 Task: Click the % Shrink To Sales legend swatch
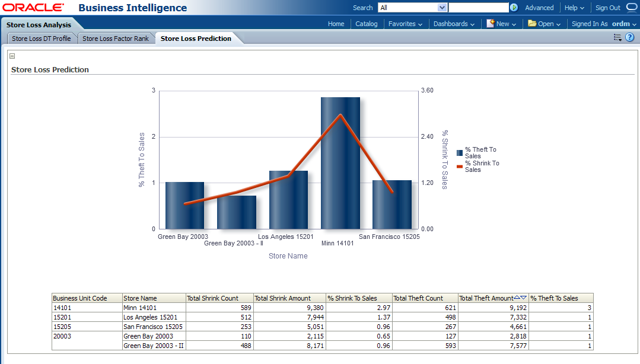(x=460, y=167)
